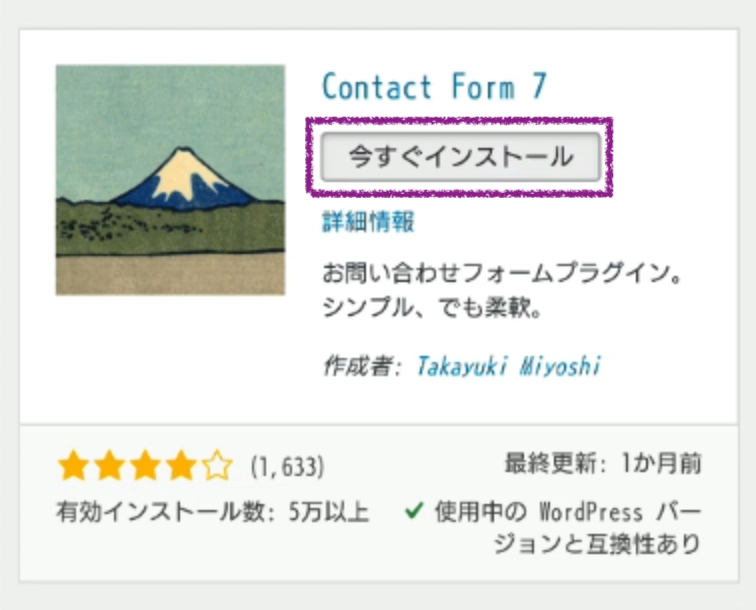Image resolution: width=756 pixels, height=610 pixels.
Task: Click the 最終更新: 1か月前 text
Action: 603,464
